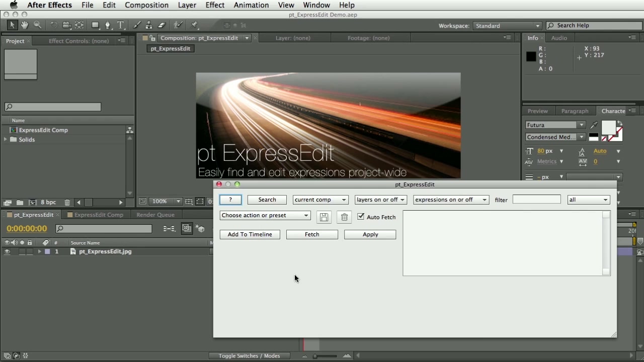Switch to the Render Queue tab
This screenshot has height=362, width=644.
click(x=155, y=215)
